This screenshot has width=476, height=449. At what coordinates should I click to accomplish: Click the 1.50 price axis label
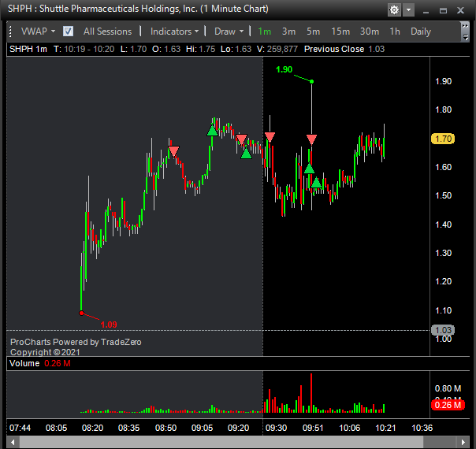(x=443, y=195)
